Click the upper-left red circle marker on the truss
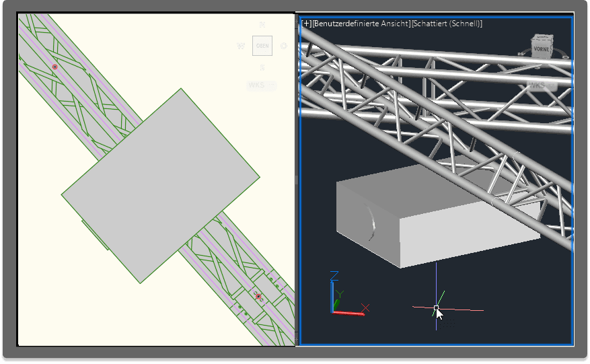This screenshot has height=364, width=590. click(55, 67)
